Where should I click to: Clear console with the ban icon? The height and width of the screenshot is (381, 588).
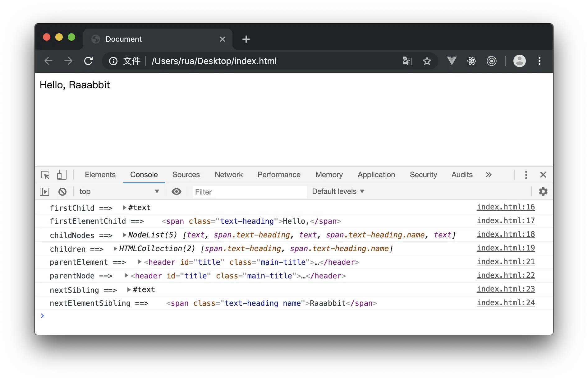coord(62,192)
